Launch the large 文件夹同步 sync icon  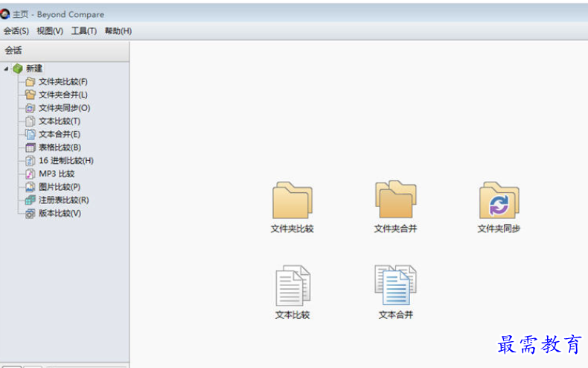tap(499, 200)
